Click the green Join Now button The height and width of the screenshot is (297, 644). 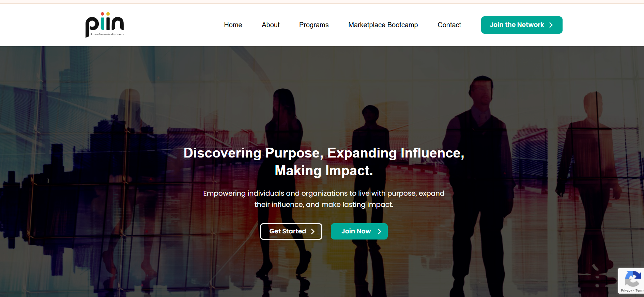(359, 231)
